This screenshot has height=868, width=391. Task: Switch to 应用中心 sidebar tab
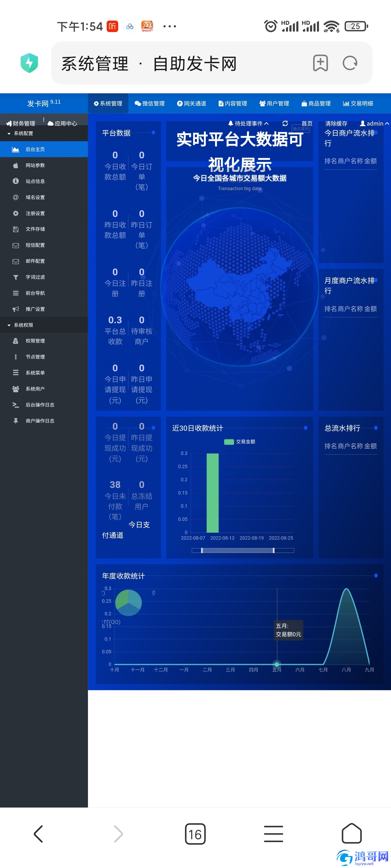(x=62, y=124)
